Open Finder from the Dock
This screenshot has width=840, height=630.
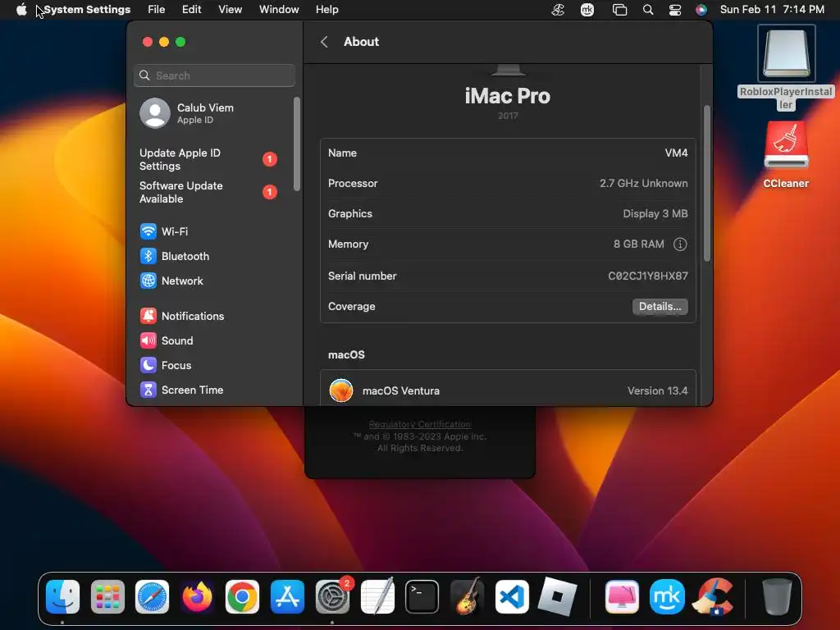(x=62, y=596)
